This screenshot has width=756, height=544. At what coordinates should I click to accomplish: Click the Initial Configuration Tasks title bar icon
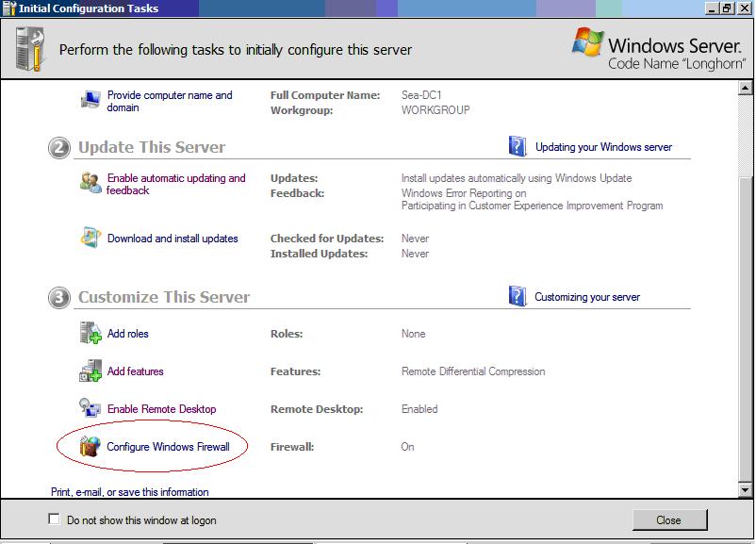pos(9,8)
